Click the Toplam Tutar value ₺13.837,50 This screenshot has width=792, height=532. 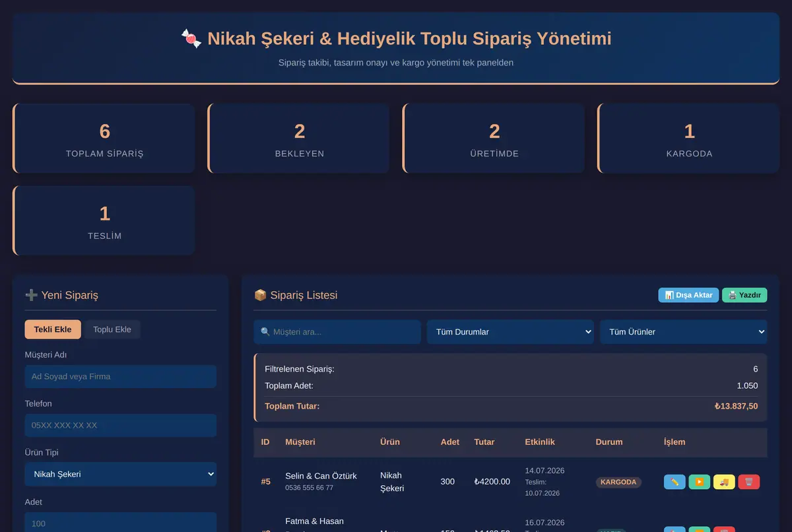point(736,407)
